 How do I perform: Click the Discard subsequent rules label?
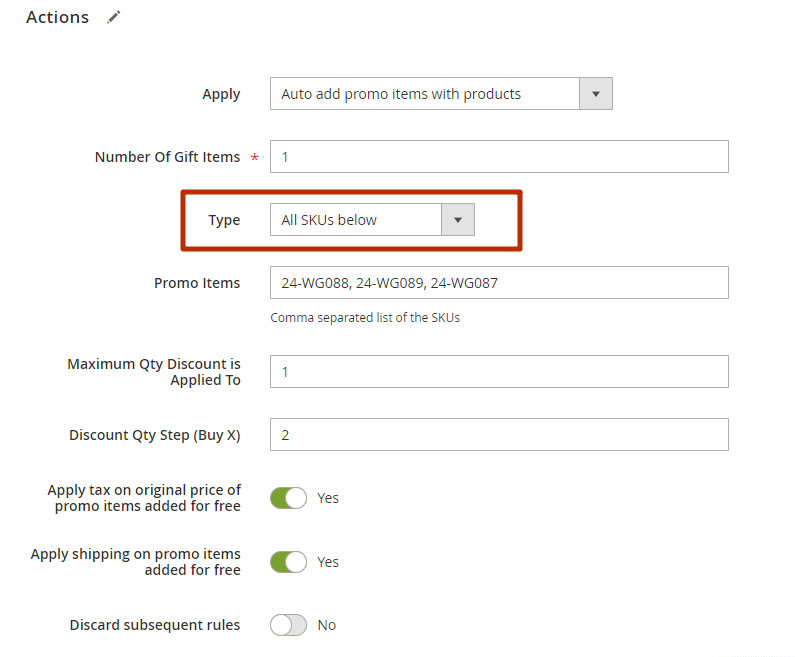coord(155,625)
